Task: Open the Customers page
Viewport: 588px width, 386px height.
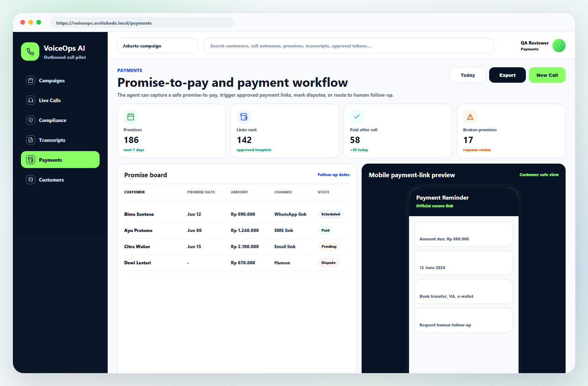Action: pyautogui.click(x=60, y=180)
